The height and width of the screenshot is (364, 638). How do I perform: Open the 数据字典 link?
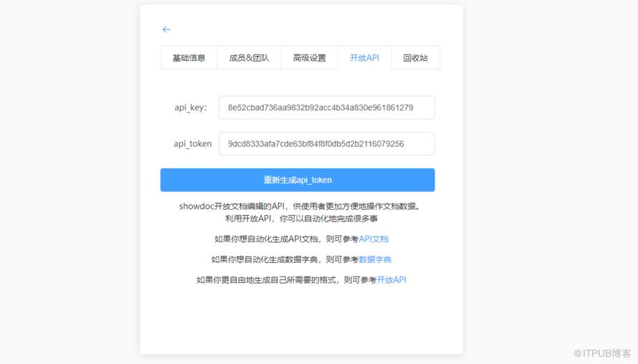tap(375, 259)
